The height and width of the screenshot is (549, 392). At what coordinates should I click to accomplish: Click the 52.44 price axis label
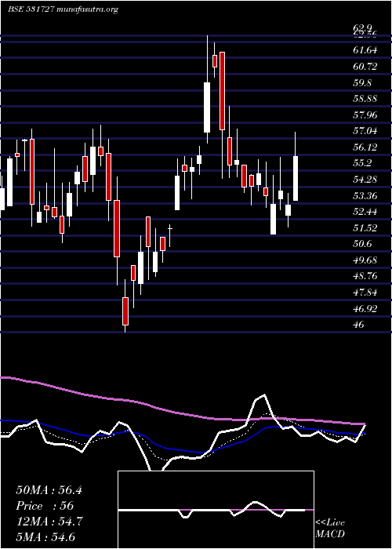[365, 213]
